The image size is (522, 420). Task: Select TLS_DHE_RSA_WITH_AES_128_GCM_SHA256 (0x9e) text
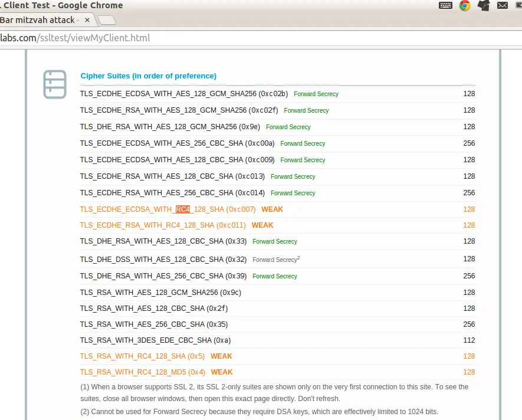pos(170,127)
